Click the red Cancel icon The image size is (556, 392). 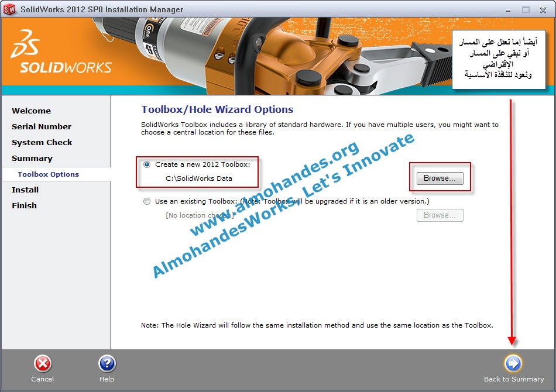coord(43,364)
